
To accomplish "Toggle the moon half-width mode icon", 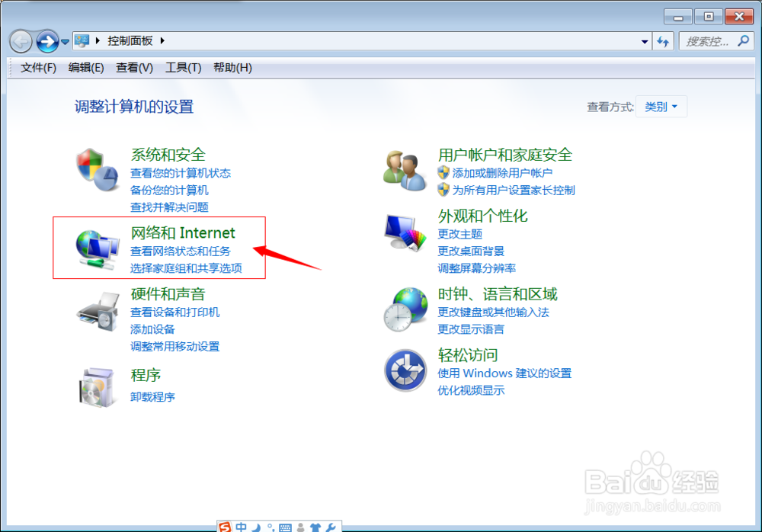I will (x=256, y=527).
